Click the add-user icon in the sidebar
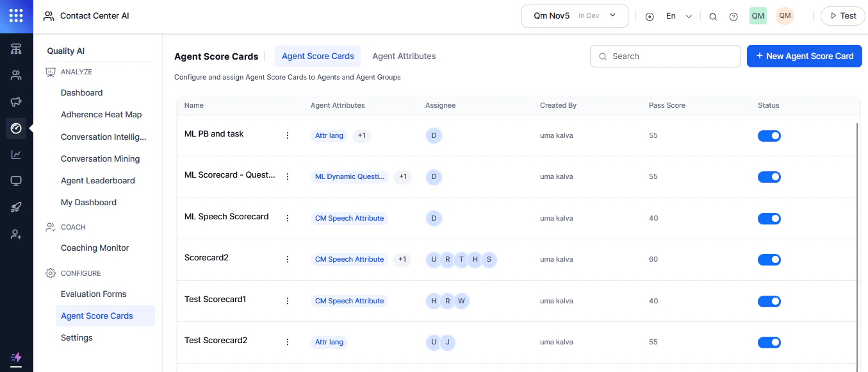The height and width of the screenshot is (372, 868). (x=16, y=233)
